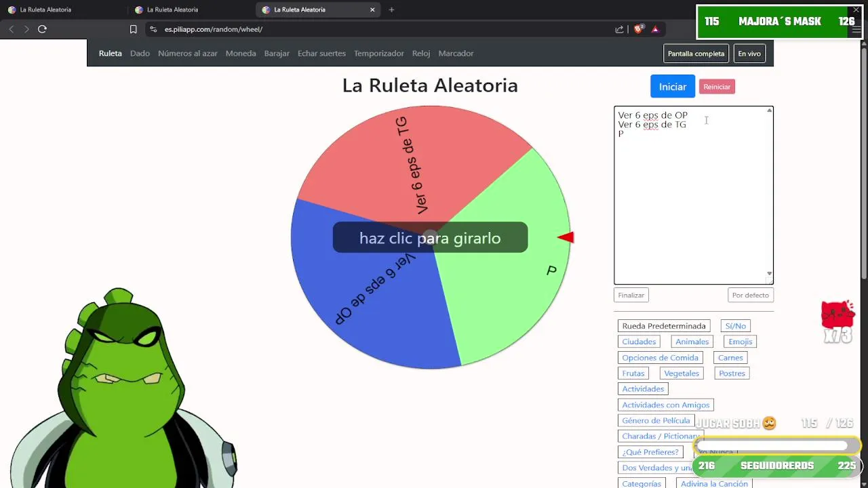Open the Moneda menu item
Image resolution: width=868 pixels, height=488 pixels.
coord(241,54)
